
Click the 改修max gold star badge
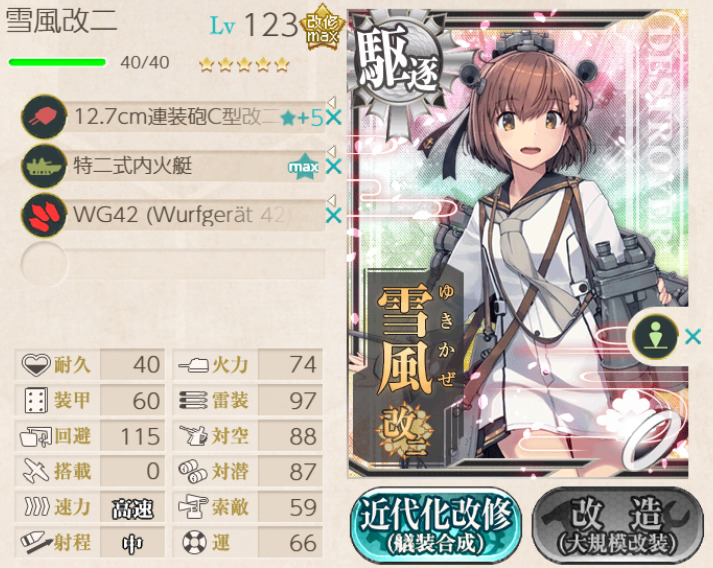click(x=322, y=27)
